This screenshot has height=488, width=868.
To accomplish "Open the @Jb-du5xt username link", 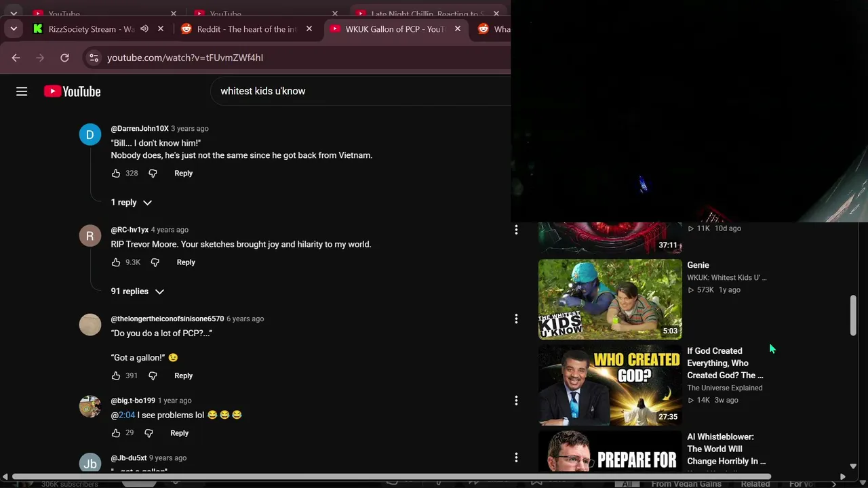I will point(129,458).
